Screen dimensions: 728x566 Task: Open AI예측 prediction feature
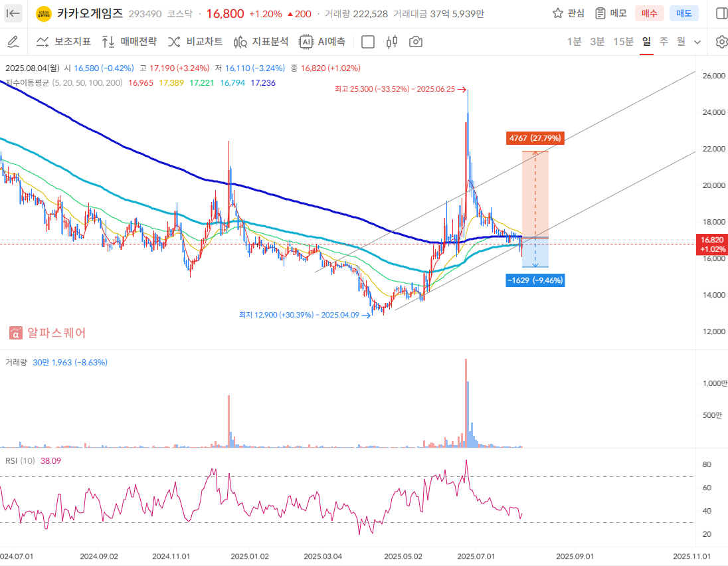[322, 42]
